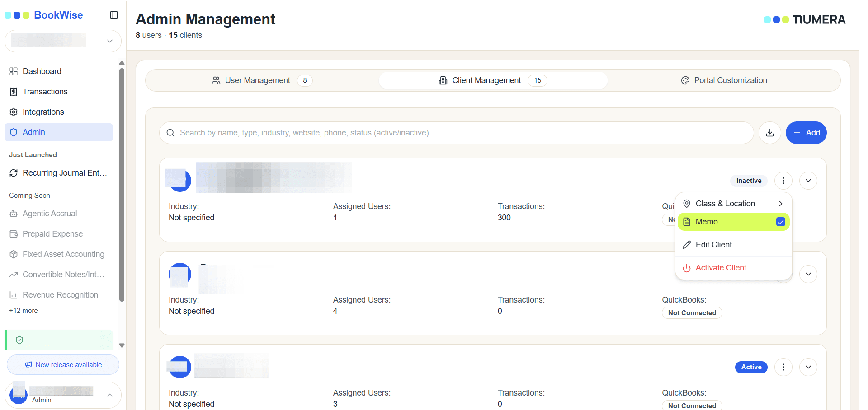
Task: Click Fixed Asset Accounting item
Action: [x=59, y=254]
